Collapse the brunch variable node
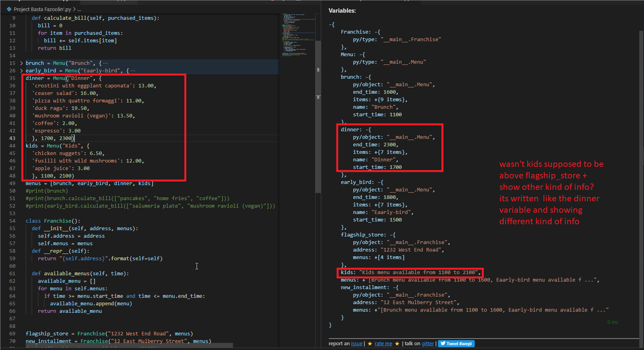This screenshot has width=644, height=350. (x=368, y=77)
